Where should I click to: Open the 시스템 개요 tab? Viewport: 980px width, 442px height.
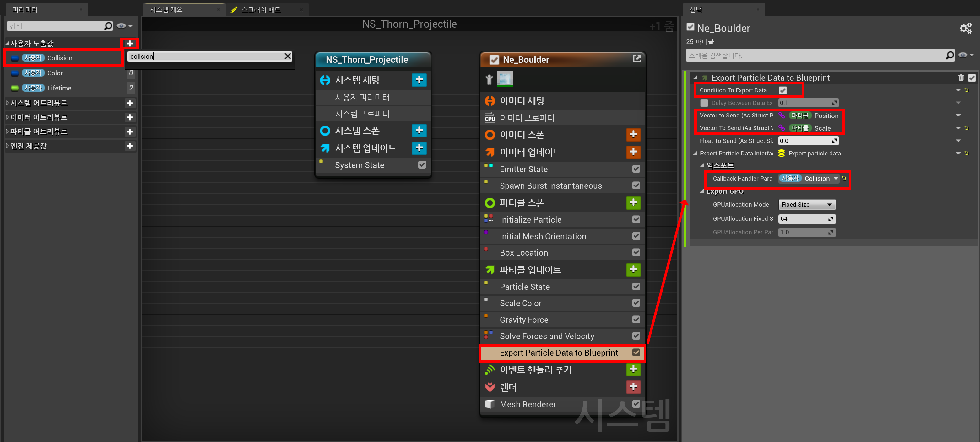coord(166,9)
